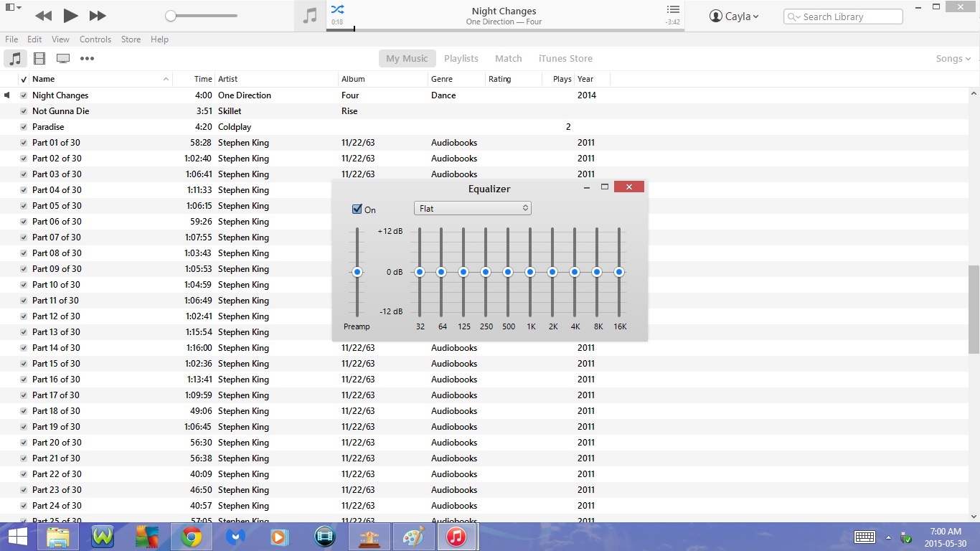Open the more media types ellipsis

pyautogui.click(x=87, y=59)
